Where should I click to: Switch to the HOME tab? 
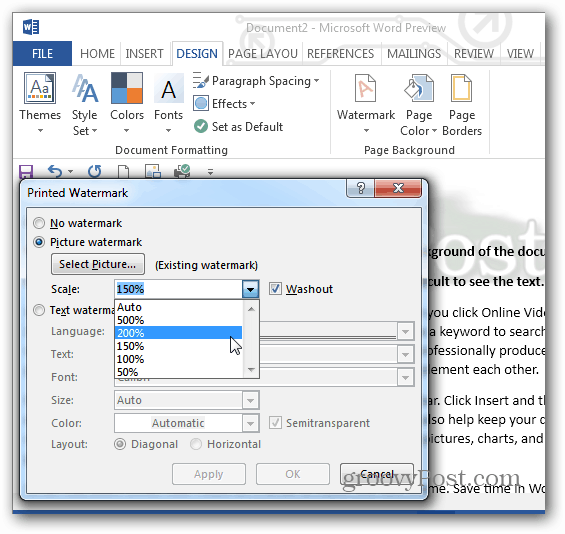(97, 54)
